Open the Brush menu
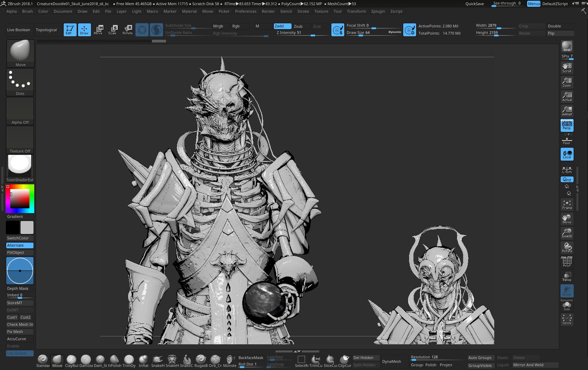This screenshot has width=588, height=370. [27, 11]
